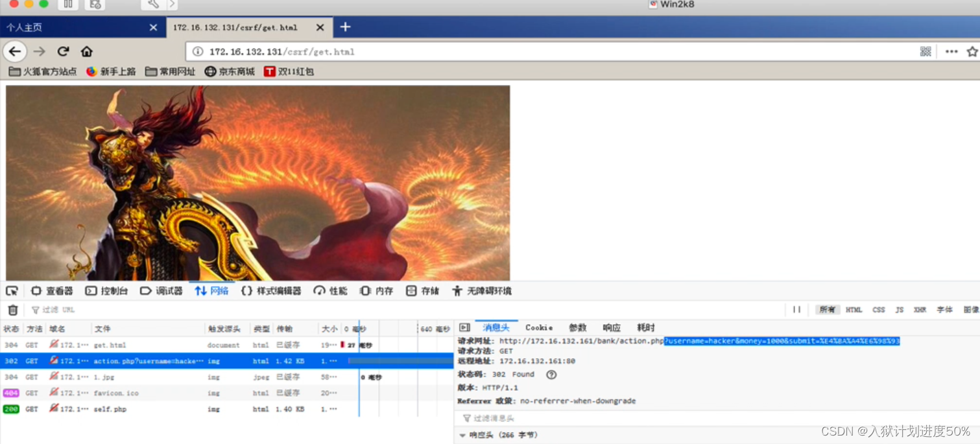Screen dimensions: 980x444
Task: Switch to the 个人主页 tab
Action: [82, 27]
